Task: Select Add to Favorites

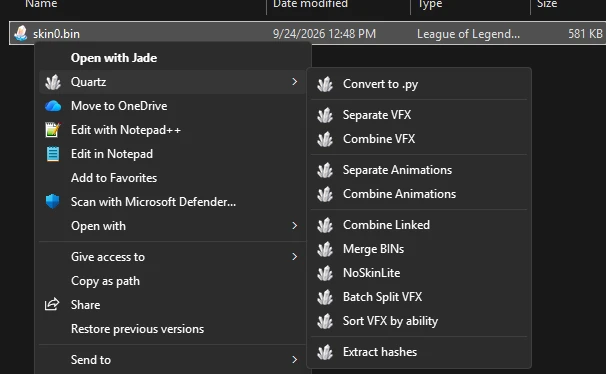Action: (172, 178)
